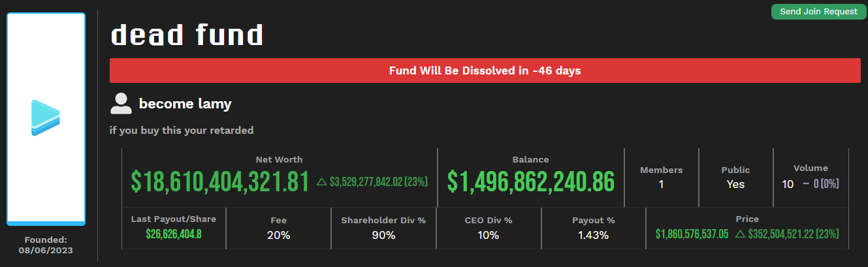
Task: Click the Founded date 08/06/2023
Action: coord(46,250)
